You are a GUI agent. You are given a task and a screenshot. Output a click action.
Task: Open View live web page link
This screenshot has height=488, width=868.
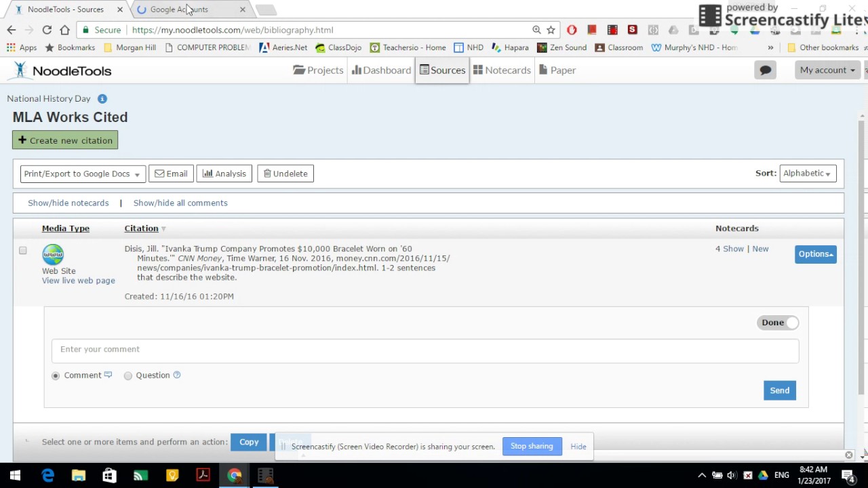click(79, 281)
